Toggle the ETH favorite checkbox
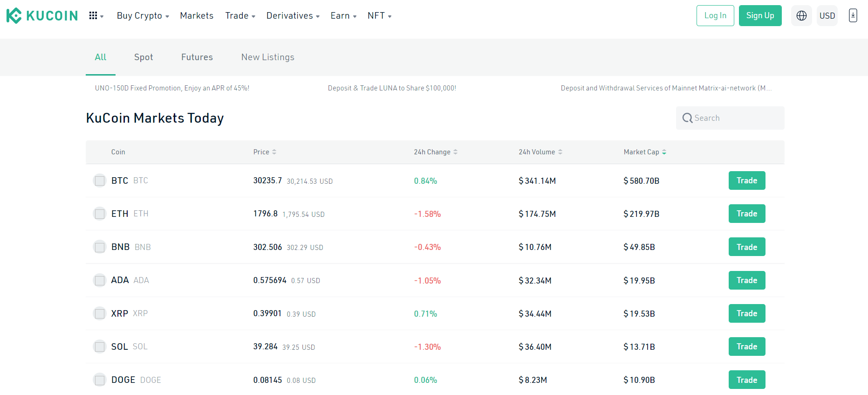Screen dimensions: 868x395 [100, 214]
